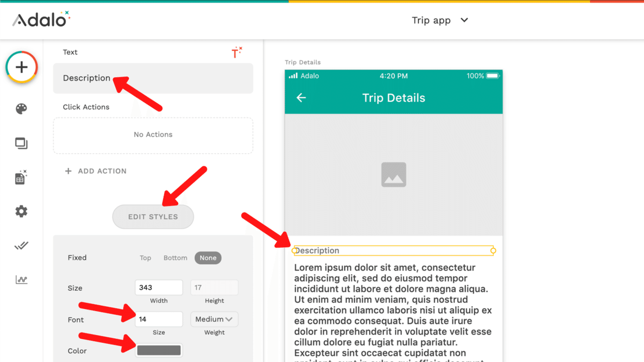
Task: Click the right resize handle of Description
Action: point(493,250)
